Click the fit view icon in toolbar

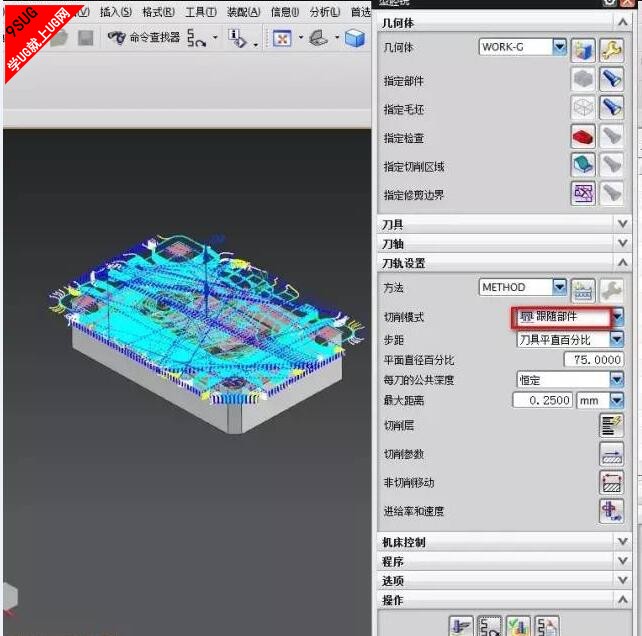[x=282, y=38]
